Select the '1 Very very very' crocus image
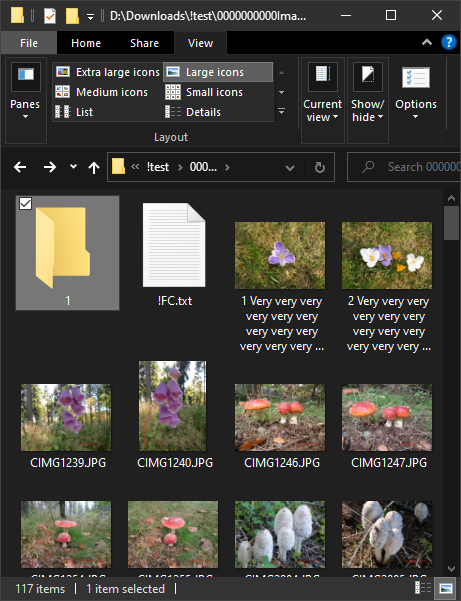Viewport: 461px width, 601px height. pos(280,255)
